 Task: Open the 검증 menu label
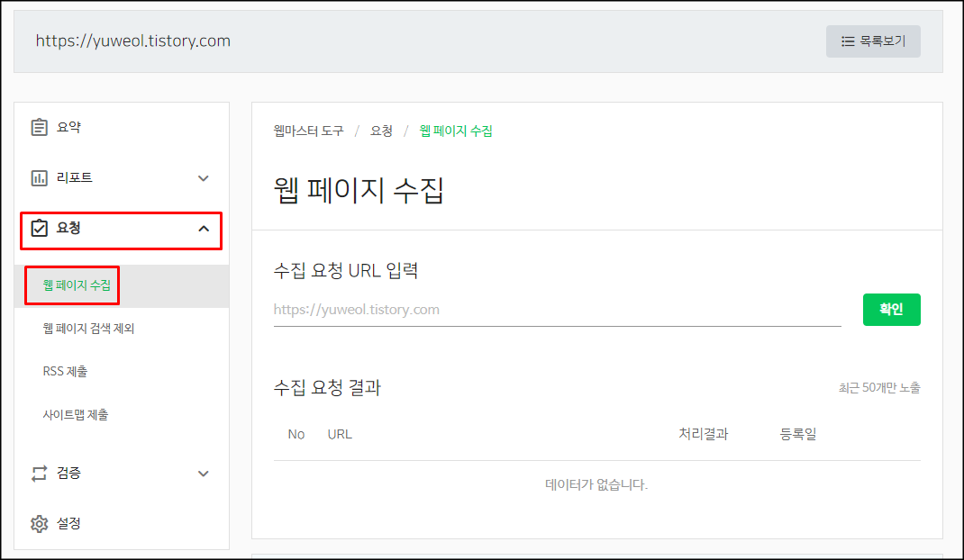[x=68, y=473]
